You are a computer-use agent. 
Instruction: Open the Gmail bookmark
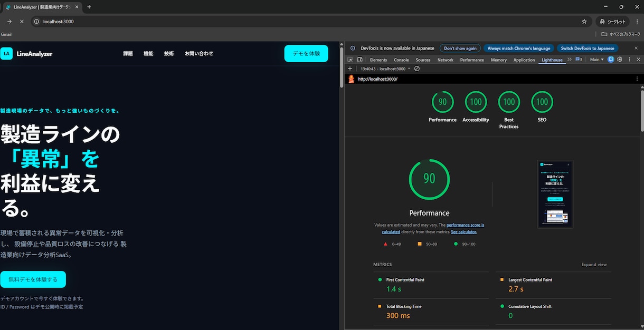[x=6, y=34]
